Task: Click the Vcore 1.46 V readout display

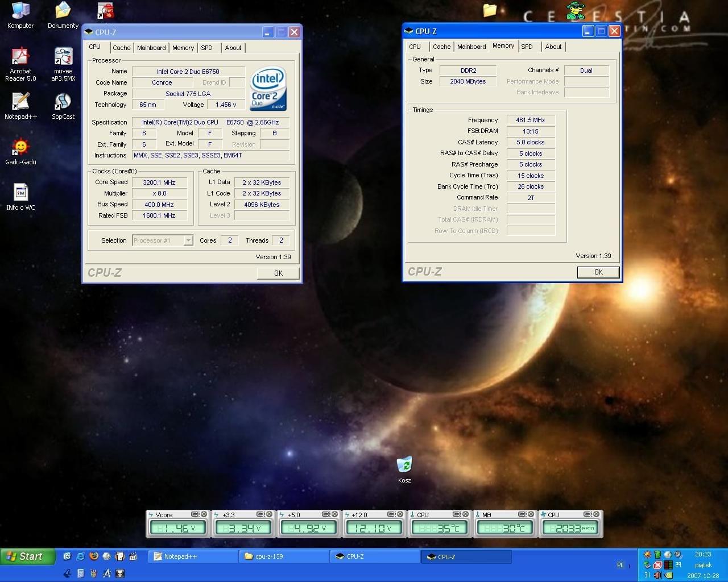Action: (x=179, y=528)
